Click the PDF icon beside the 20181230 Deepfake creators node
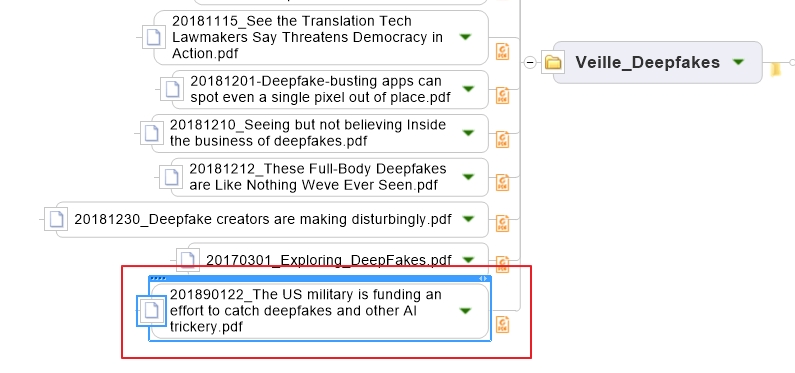The width and height of the screenshot is (795, 373). [502, 223]
